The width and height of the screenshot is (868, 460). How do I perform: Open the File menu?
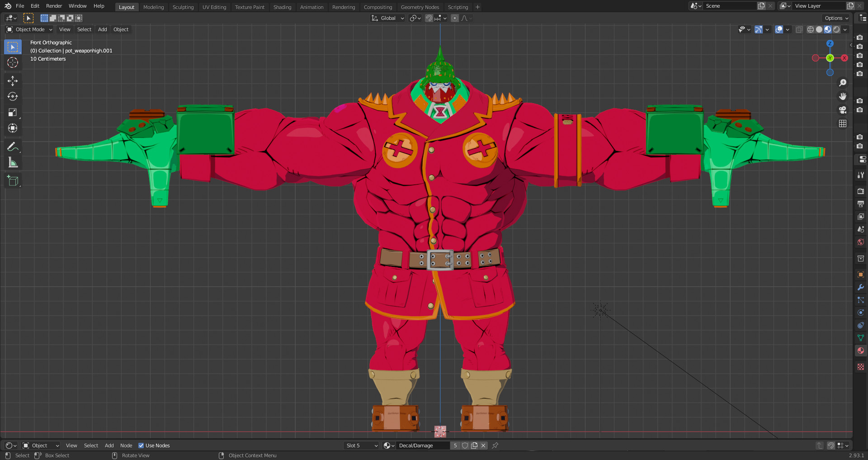point(20,6)
